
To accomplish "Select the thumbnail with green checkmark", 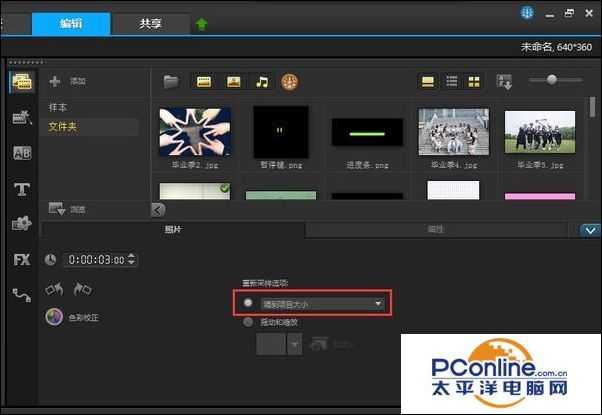I will [195, 191].
